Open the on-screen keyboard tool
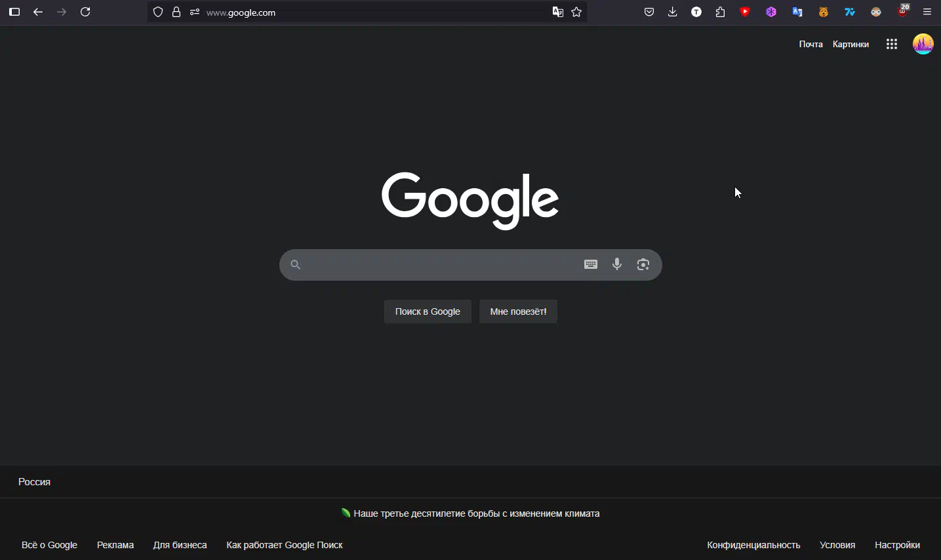The width and height of the screenshot is (941, 560). [591, 264]
